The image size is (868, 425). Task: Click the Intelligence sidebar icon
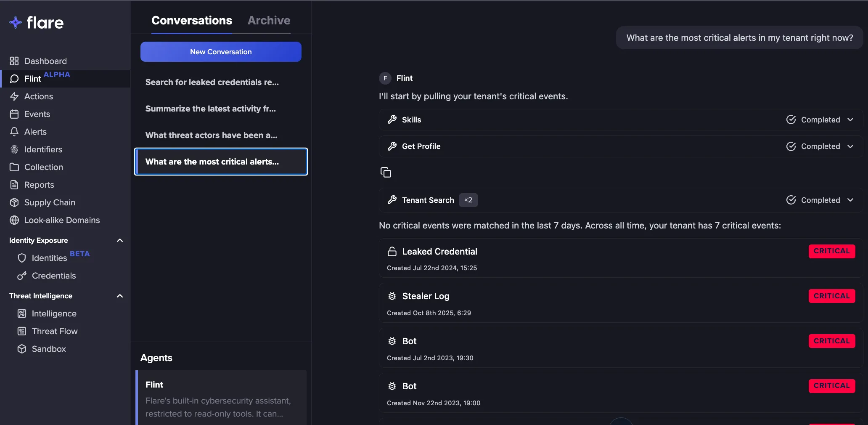coord(22,313)
